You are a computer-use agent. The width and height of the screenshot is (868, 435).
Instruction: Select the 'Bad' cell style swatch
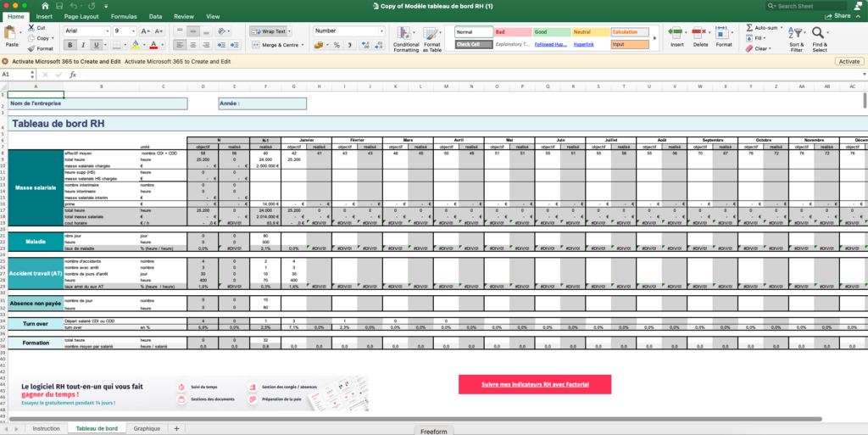click(512, 31)
